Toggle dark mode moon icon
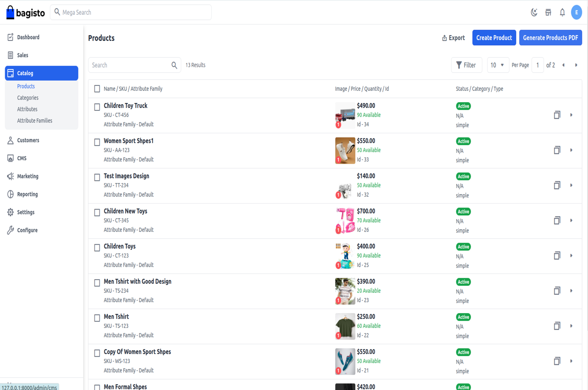The image size is (588, 390). (534, 12)
